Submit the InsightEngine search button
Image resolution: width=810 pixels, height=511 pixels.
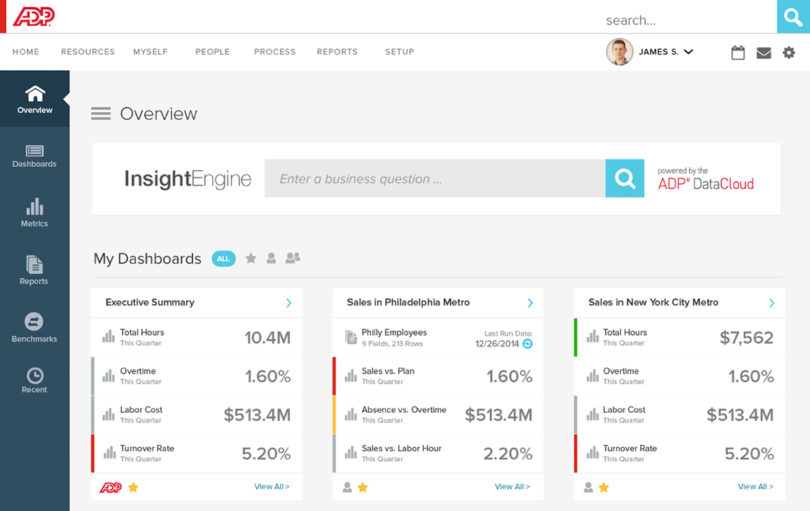tap(625, 178)
